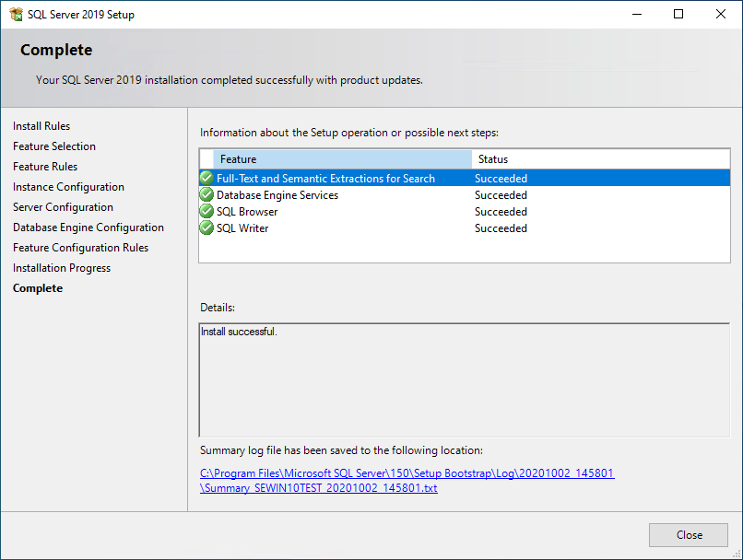The width and height of the screenshot is (743, 560).
Task: Sort by the Feature column header
Action: coord(341,159)
